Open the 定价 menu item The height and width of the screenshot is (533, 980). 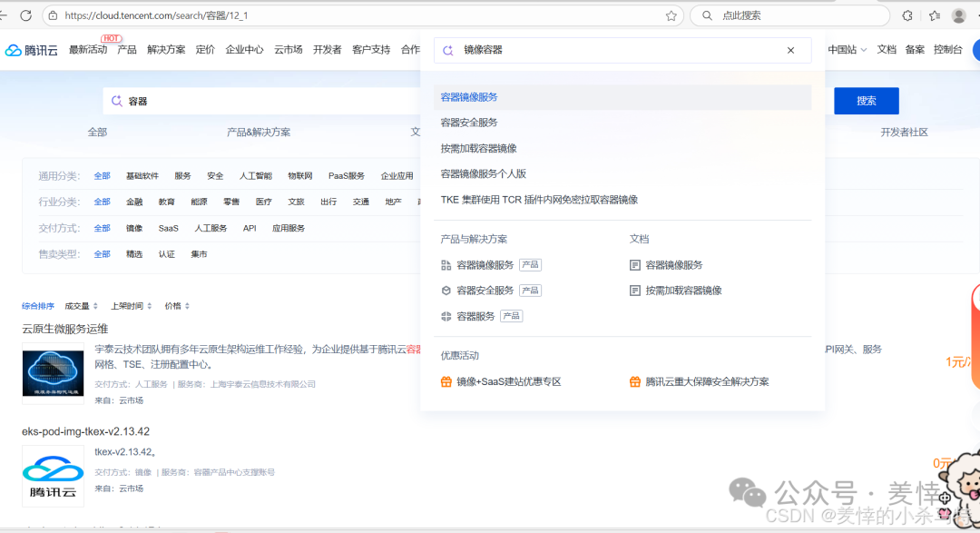click(205, 50)
